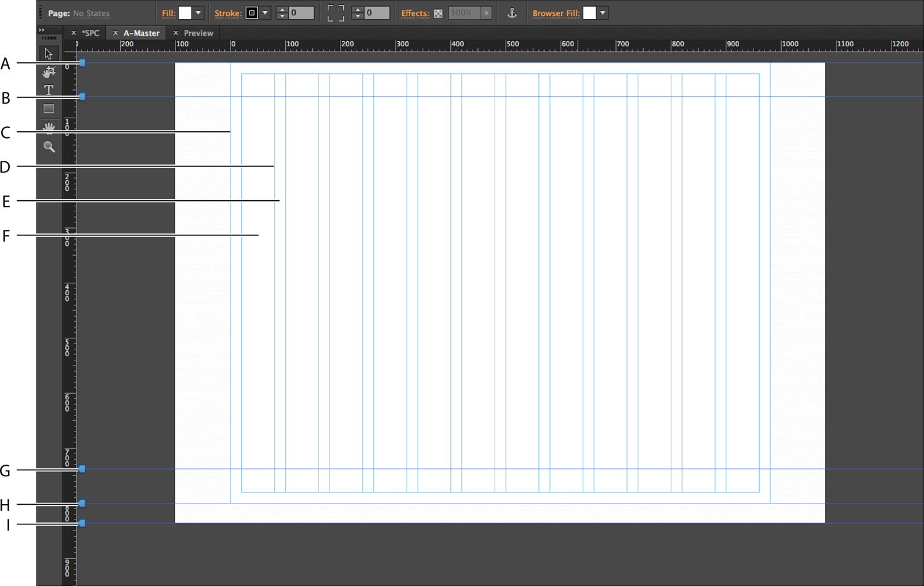Select the Rectangle tool
Viewport: 924px width, 586px height.
pos(49,109)
